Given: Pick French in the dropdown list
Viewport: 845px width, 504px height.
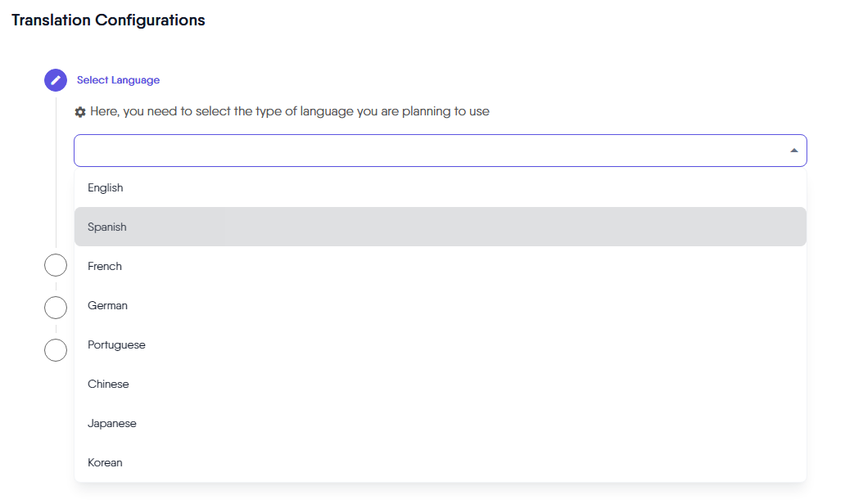Looking at the screenshot, I should pyautogui.click(x=105, y=266).
